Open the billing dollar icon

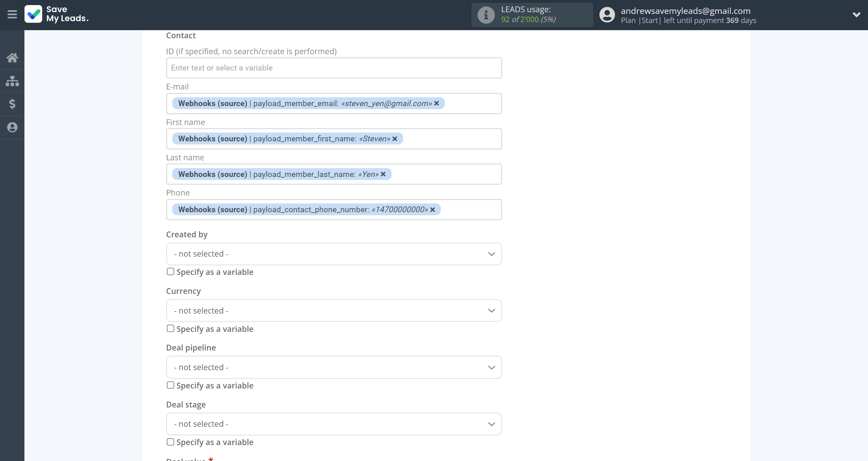(x=12, y=104)
